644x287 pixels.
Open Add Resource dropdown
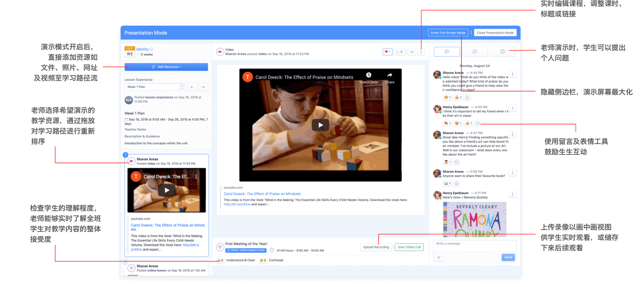[x=166, y=67]
